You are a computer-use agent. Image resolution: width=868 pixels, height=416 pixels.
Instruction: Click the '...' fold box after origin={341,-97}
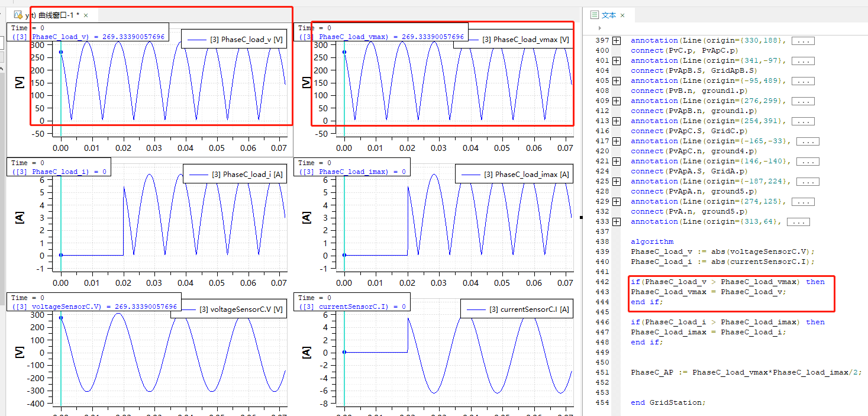point(804,61)
